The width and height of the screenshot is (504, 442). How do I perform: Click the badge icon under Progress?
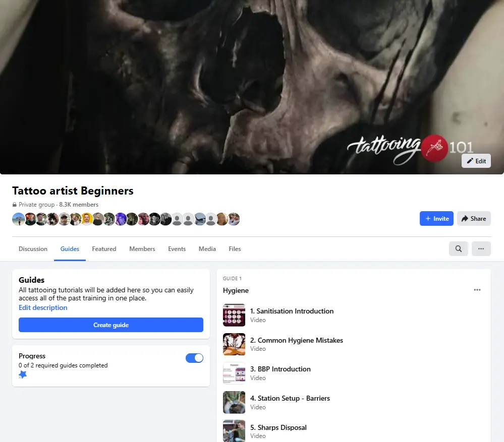click(23, 374)
